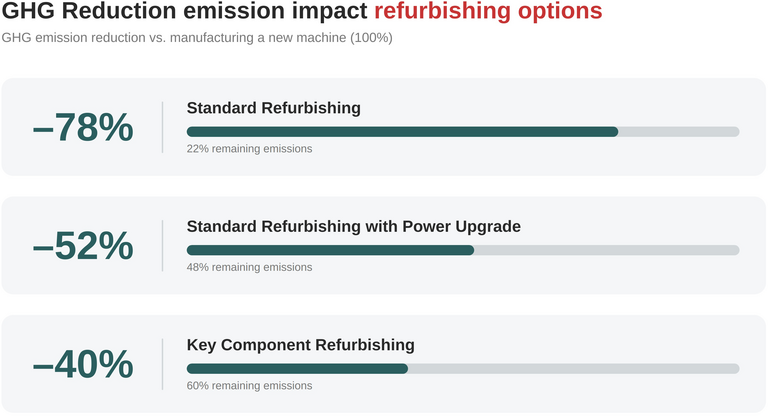Click the filled part of the 78% bar
Screen dimensions: 768x416
[x=402, y=131]
